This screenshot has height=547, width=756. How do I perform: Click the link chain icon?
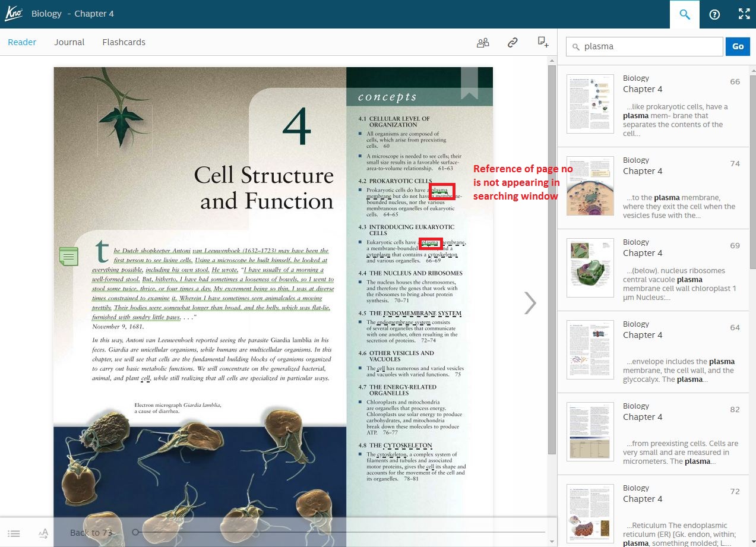pyautogui.click(x=513, y=42)
